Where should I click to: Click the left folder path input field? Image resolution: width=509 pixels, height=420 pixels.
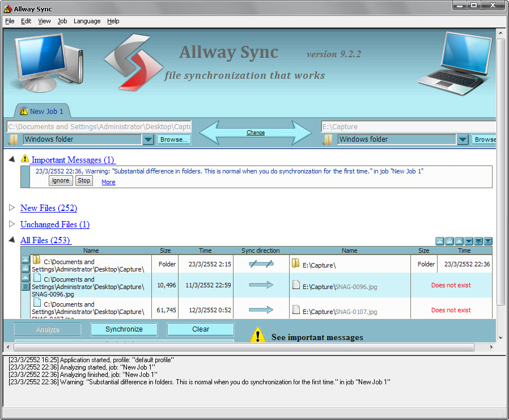99,126
